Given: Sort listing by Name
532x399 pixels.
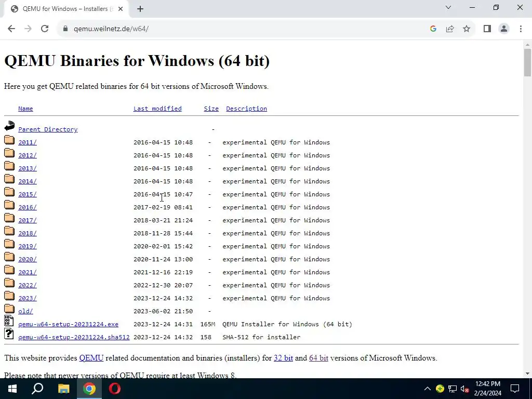Looking at the screenshot, I should (x=25, y=109).
